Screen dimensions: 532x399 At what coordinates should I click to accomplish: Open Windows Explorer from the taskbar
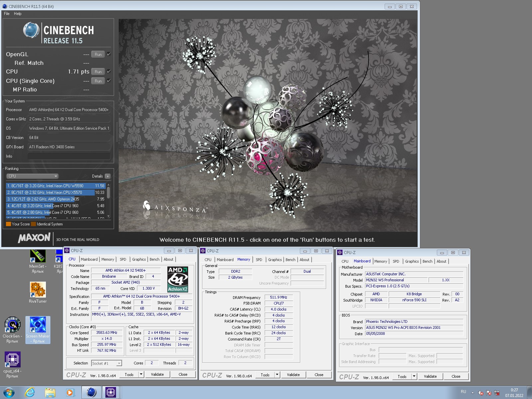point(50,393)
